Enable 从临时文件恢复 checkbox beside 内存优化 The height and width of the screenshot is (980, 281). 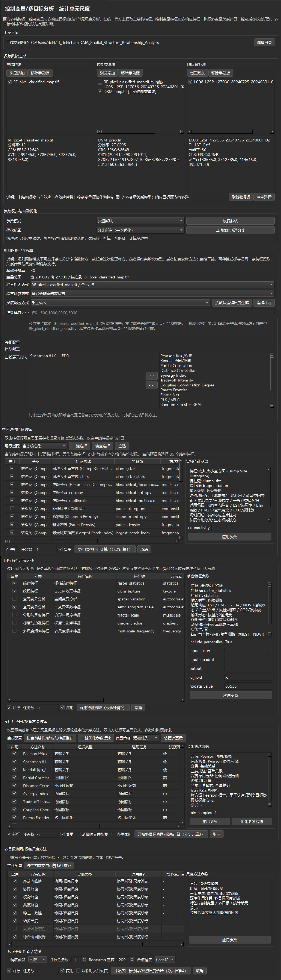[x=79, y=834]
